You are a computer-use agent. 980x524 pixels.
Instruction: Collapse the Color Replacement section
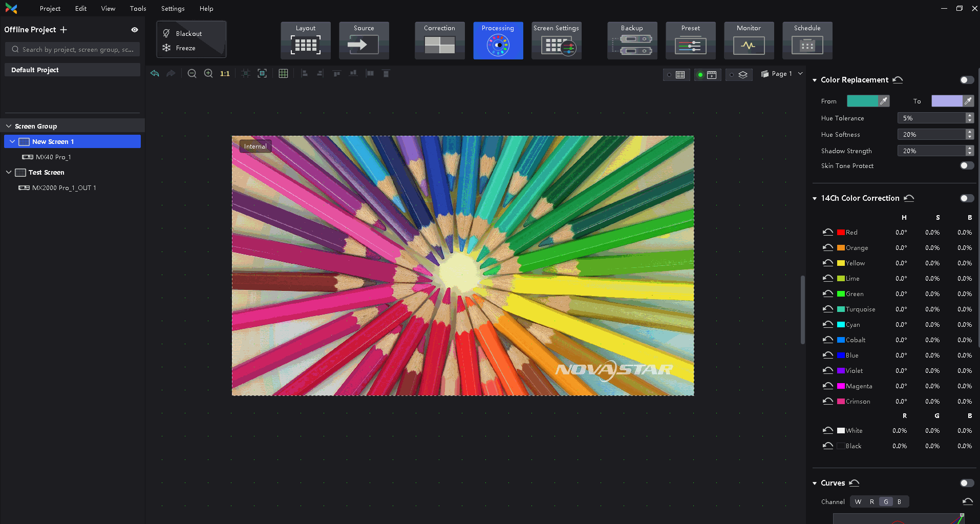point(815,80)
